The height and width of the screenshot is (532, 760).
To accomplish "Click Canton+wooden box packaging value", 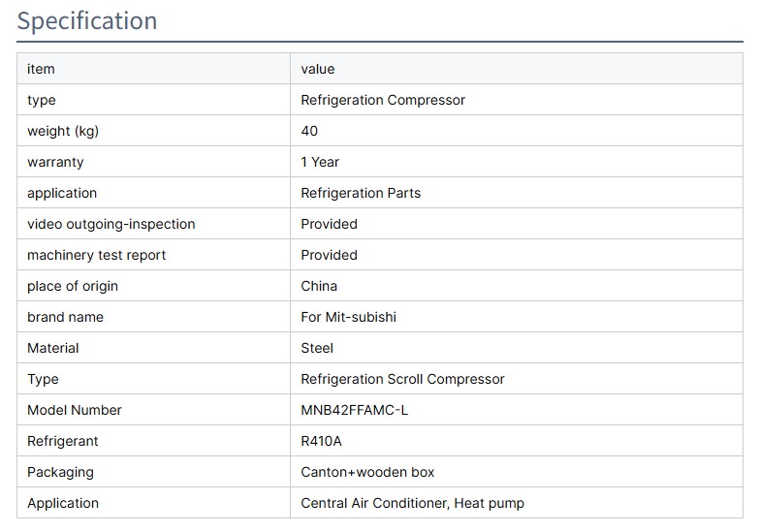I will coord(367,472).
